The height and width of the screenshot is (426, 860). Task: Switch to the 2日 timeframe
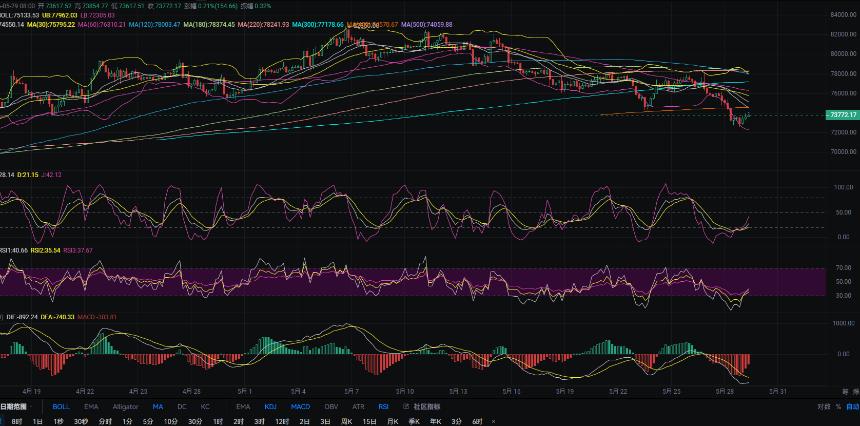pos(304,421)
